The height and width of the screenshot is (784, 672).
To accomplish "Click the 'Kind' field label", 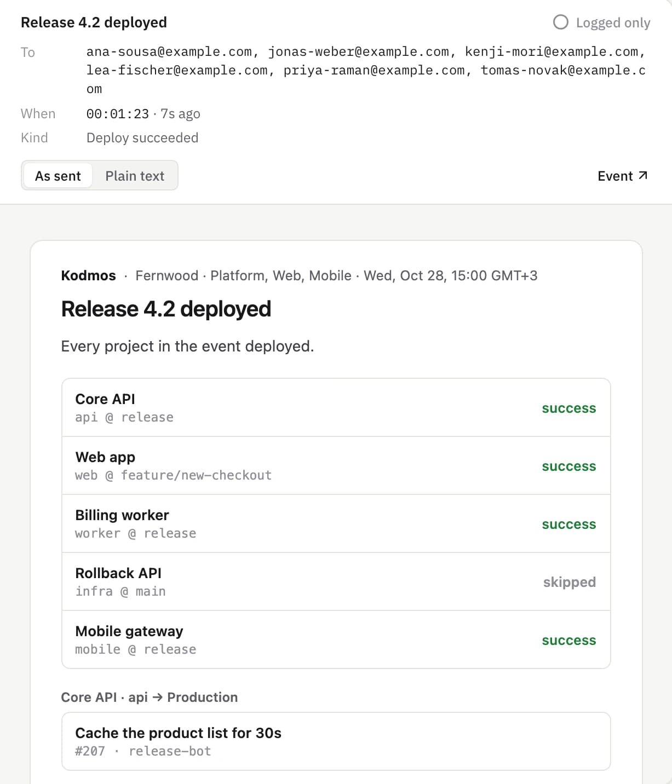I will click(35, 138).
